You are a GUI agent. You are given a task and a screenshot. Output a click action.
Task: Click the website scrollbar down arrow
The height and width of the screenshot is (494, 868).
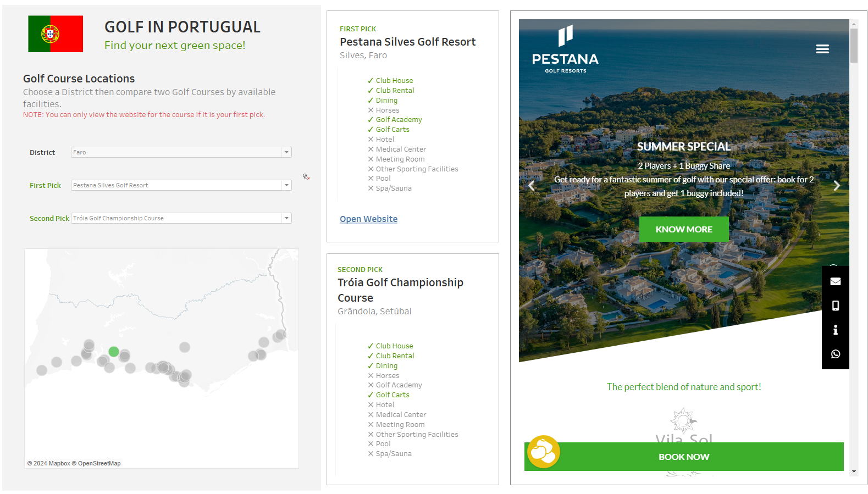point(854,471)
